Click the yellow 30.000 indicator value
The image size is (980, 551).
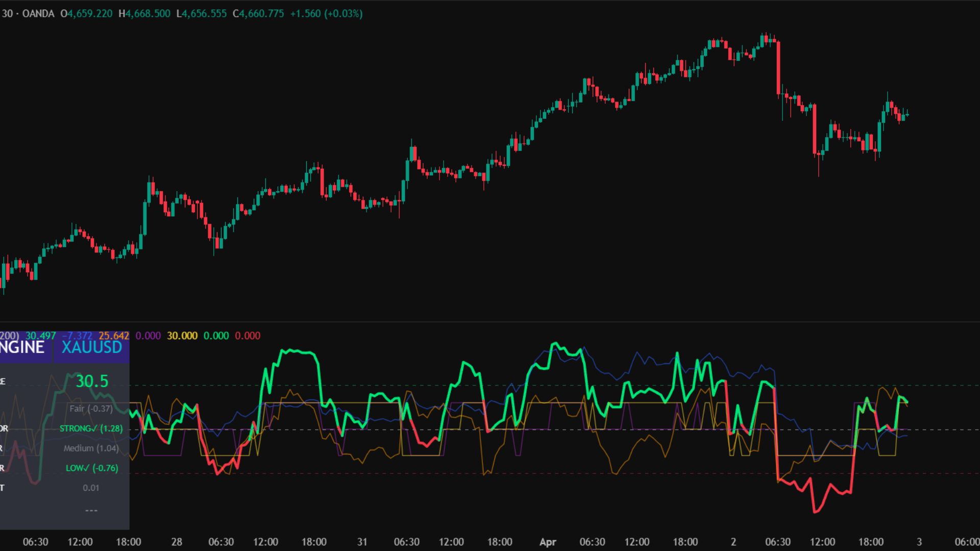182,336
